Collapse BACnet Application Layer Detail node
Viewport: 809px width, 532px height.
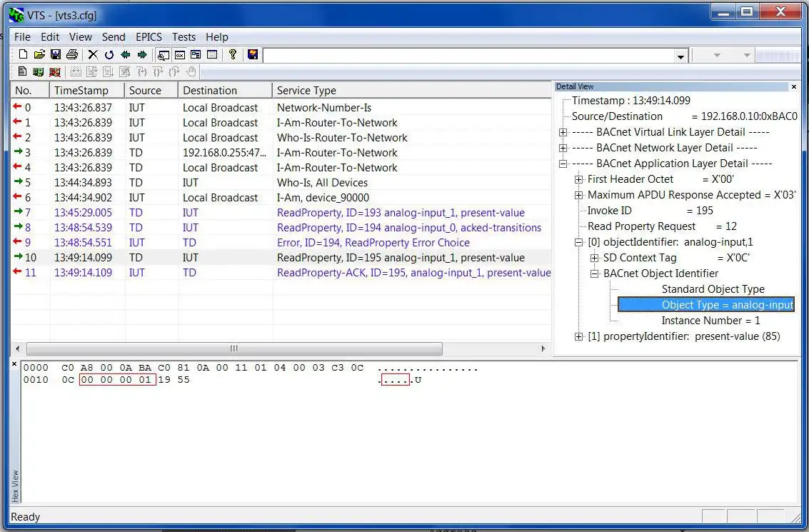coord(563,164)
